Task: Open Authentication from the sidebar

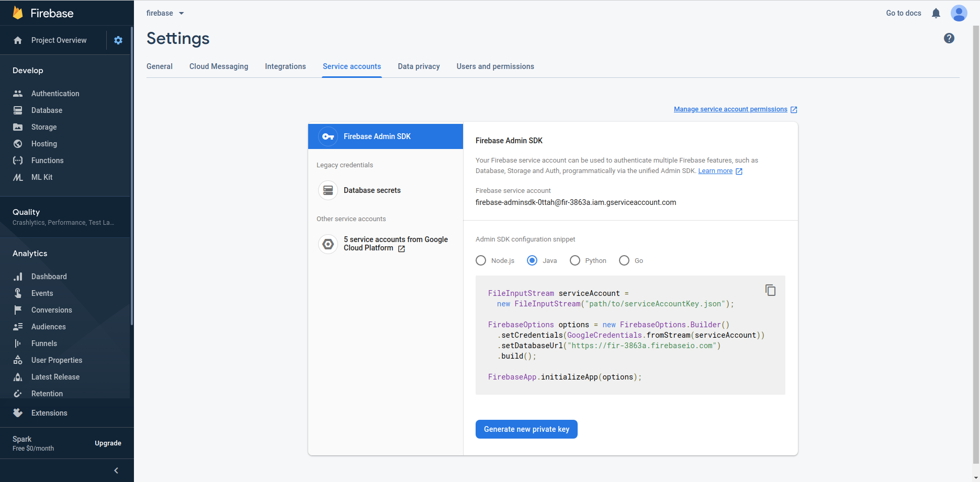Action: point(55,94)
